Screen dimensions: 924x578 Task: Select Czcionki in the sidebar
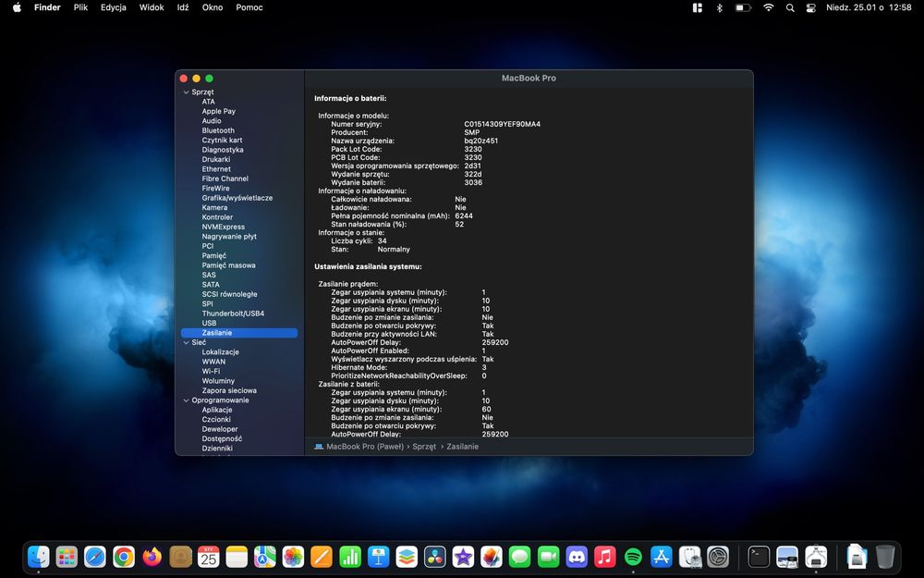click(x=216, y=419)
